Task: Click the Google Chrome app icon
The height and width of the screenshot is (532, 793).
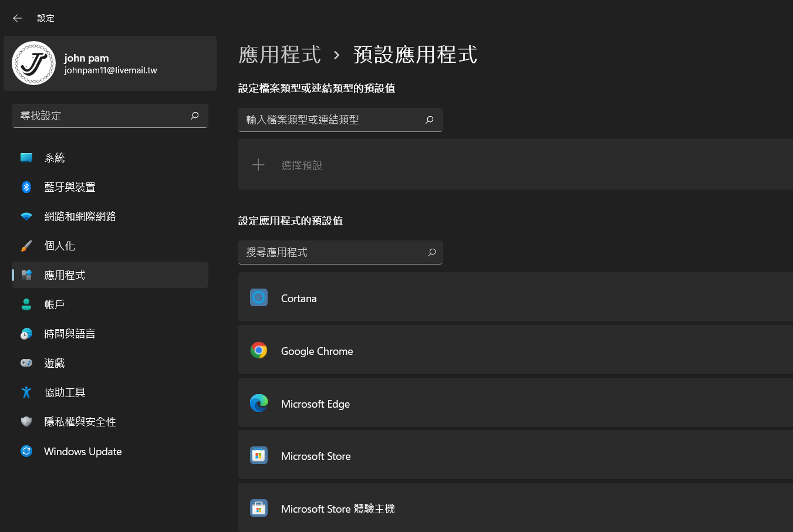Action: point(259,350)
